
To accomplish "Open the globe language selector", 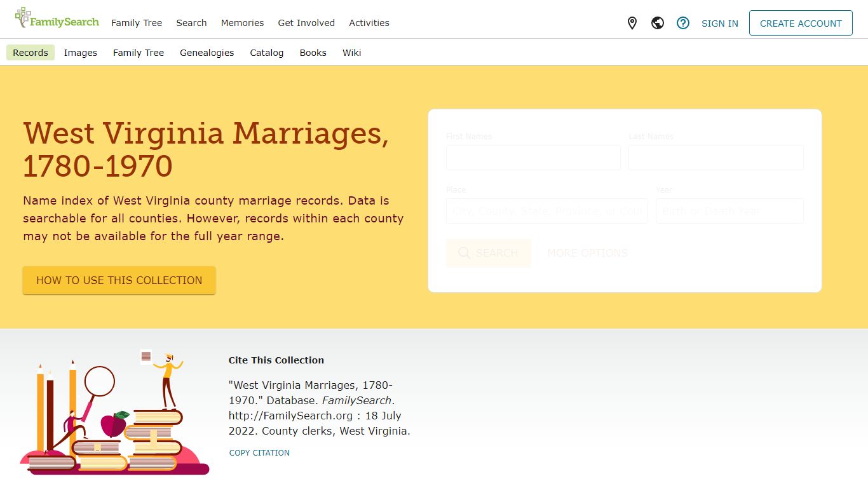I will click(658, 24).
